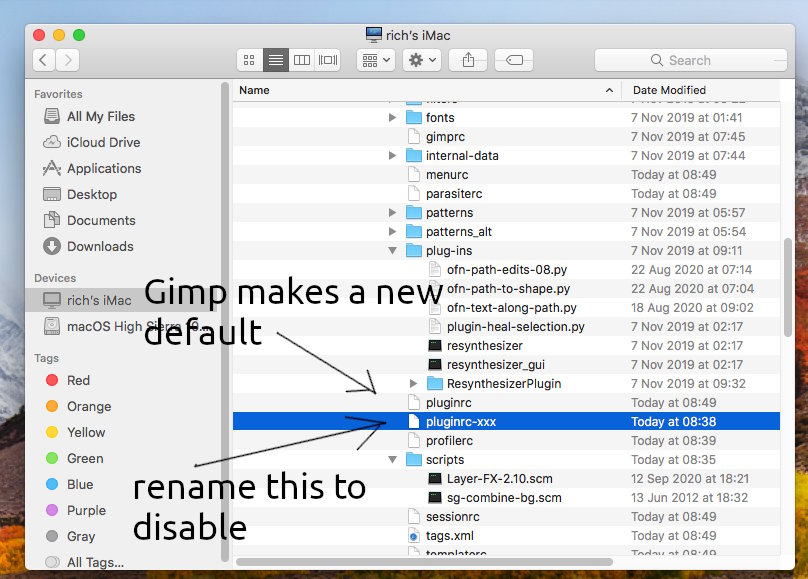
Task: Expand the patterns_alt folder
Action: click(392, 232)
